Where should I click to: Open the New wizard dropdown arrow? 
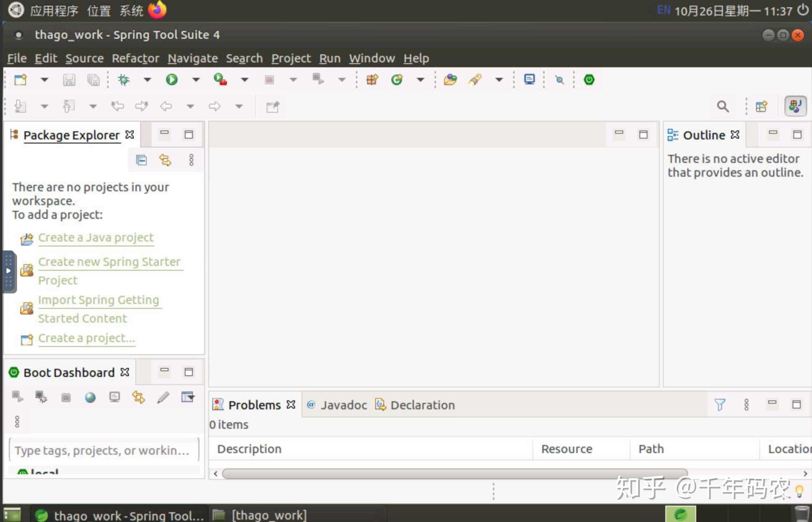click(x=44, y=79)
